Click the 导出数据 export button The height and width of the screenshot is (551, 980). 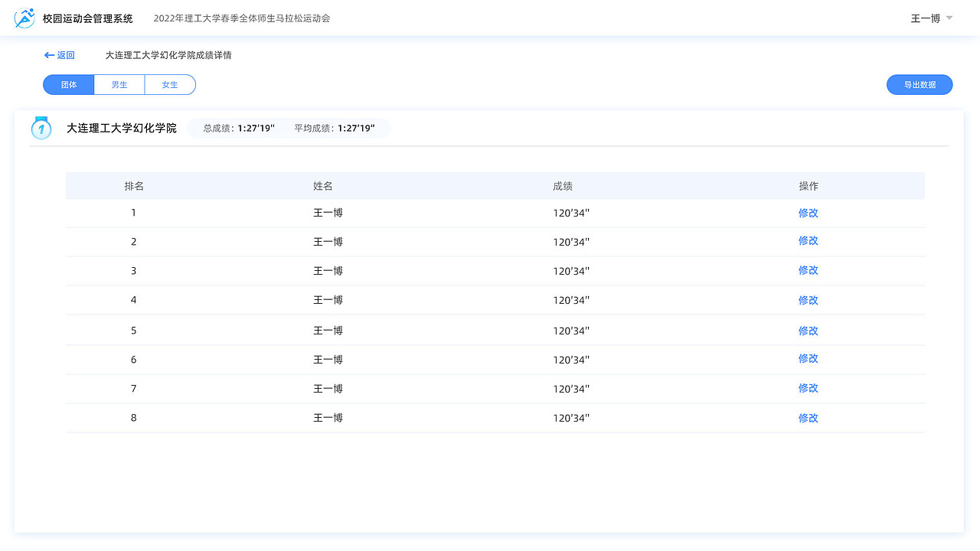920,84
